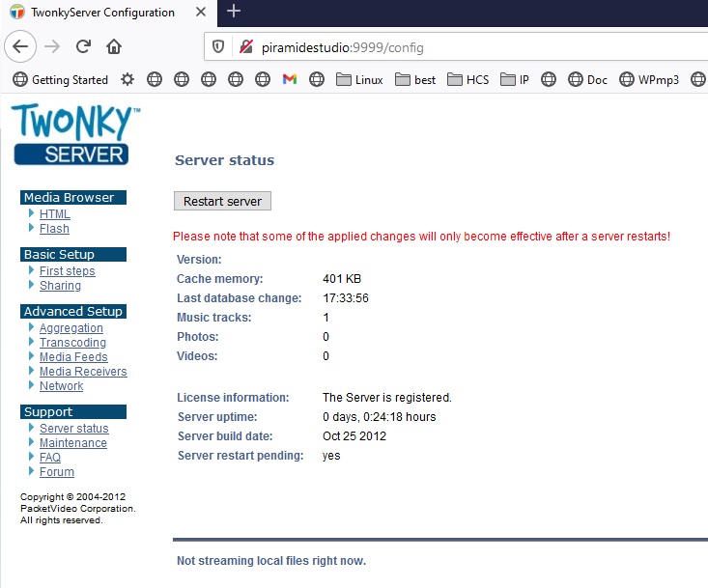Click the cache memory value 401 KB
708x588 pixels.
[342, 278]
